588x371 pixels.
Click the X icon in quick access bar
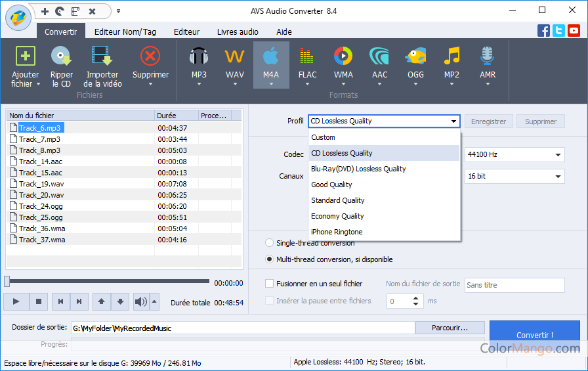(93, 11)
